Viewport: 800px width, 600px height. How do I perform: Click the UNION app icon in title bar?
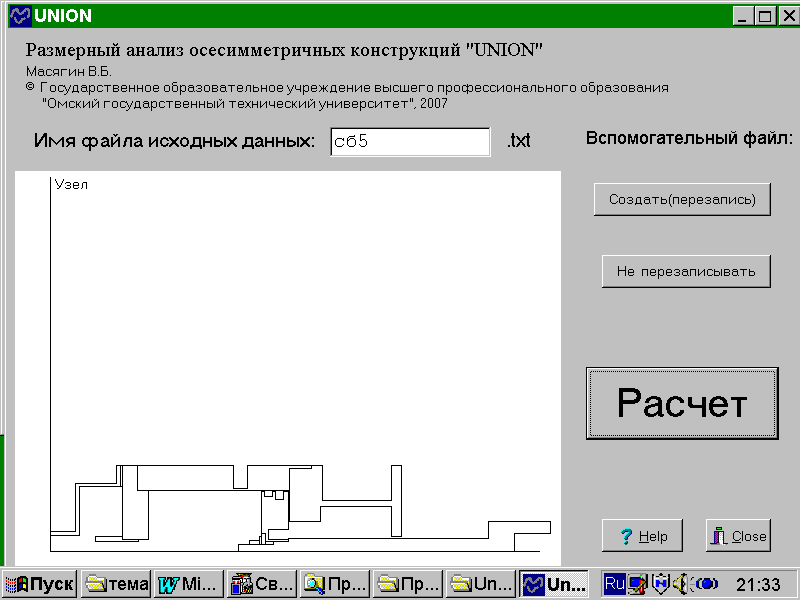click(20, 16)
